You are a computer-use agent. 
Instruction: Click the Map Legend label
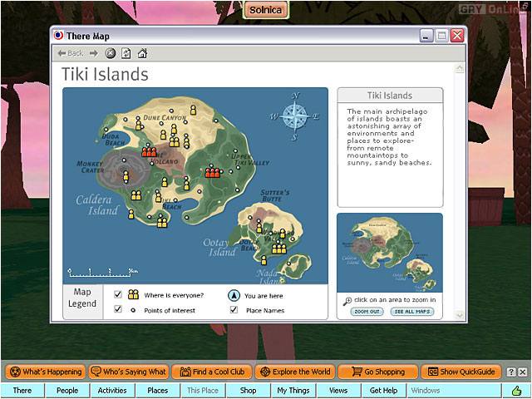82,298
